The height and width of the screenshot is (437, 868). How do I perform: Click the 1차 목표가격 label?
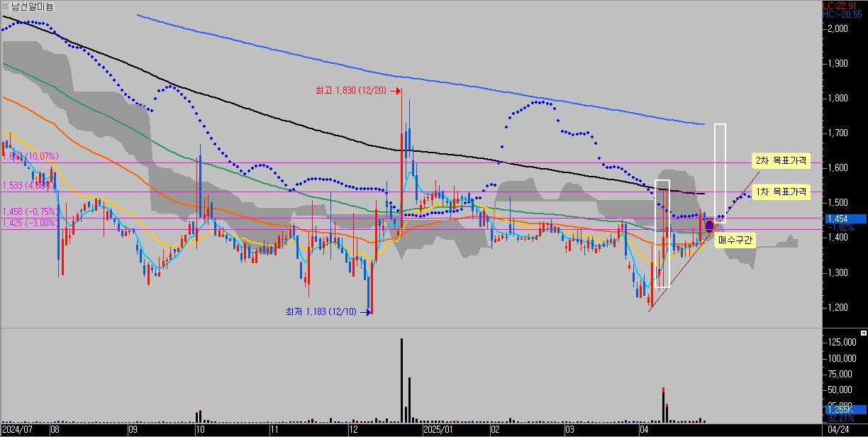(780, 192)
